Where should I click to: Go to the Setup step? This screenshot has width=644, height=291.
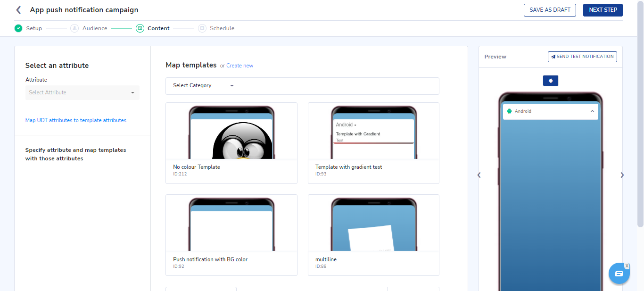click(34, 28)
